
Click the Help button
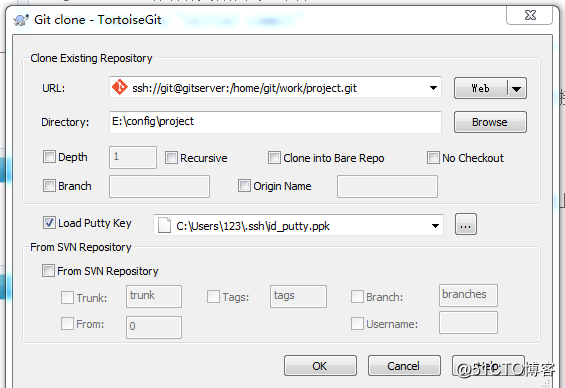tap(488, 366)
